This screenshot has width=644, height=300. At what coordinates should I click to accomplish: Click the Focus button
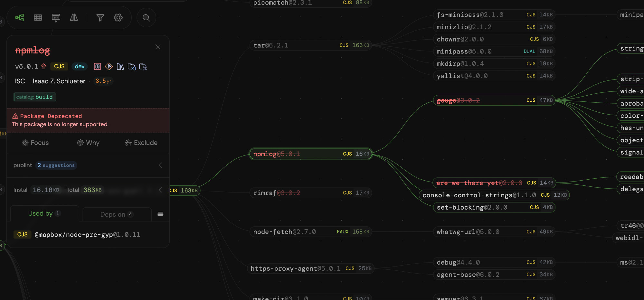click(x=35, y=143)
